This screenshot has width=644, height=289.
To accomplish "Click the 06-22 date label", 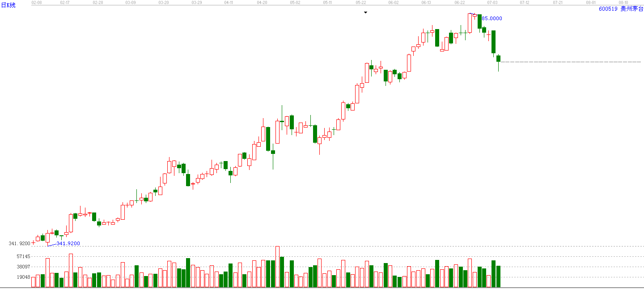I will (460, 2).
